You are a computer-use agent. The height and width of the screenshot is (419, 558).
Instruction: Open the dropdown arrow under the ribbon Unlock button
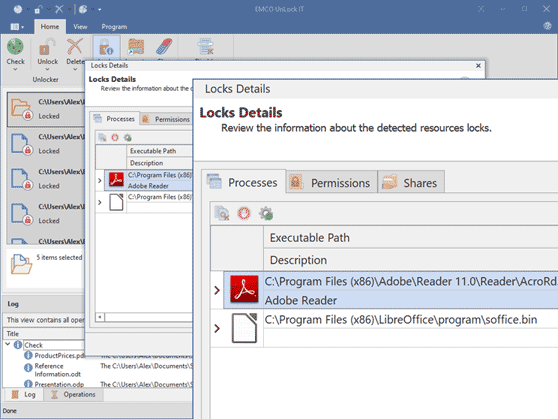[x=47, y=69]
